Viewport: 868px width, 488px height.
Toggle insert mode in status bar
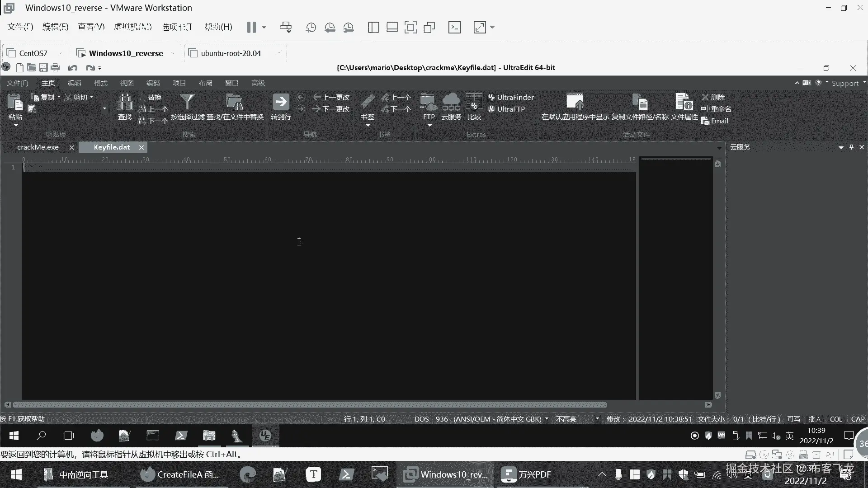pos(815,419)
